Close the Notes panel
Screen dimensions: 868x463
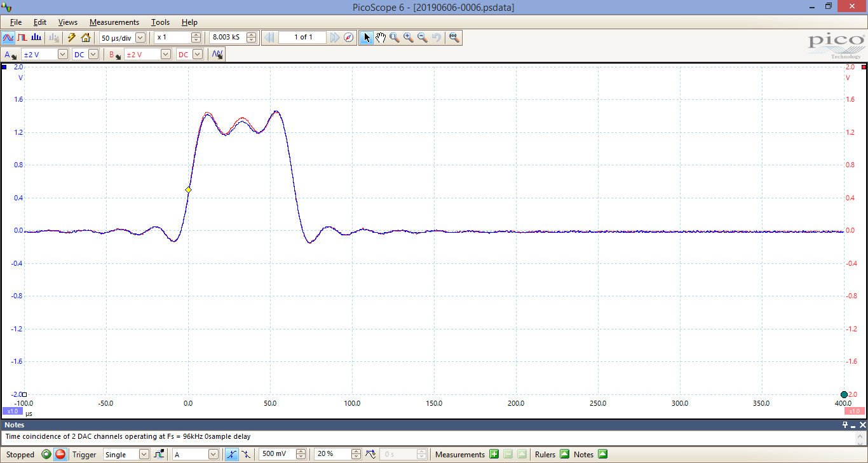coord(862,425)
